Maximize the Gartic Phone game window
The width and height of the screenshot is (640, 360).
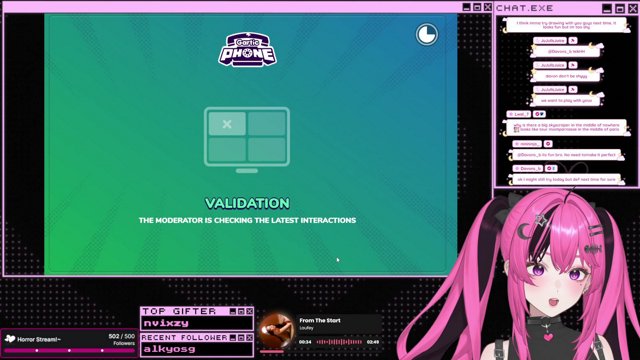477,7
